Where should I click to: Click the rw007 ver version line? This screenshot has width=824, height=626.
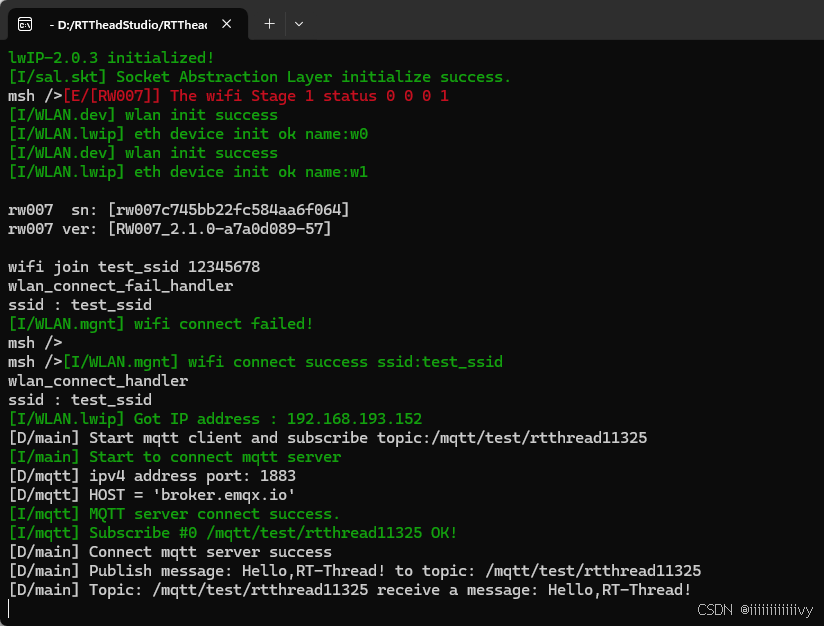pyautogui.click(x=170, y=229)
